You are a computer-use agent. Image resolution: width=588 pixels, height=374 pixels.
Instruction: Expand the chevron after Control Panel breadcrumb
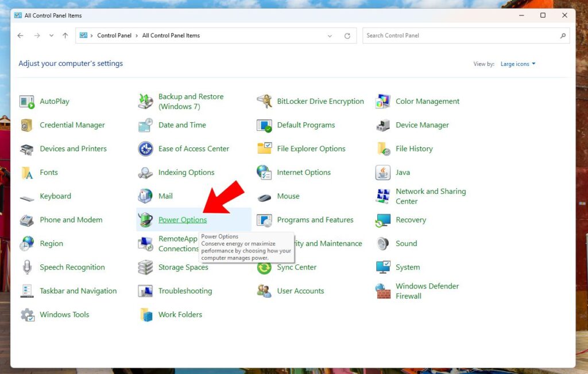click(x=137, y=36)
